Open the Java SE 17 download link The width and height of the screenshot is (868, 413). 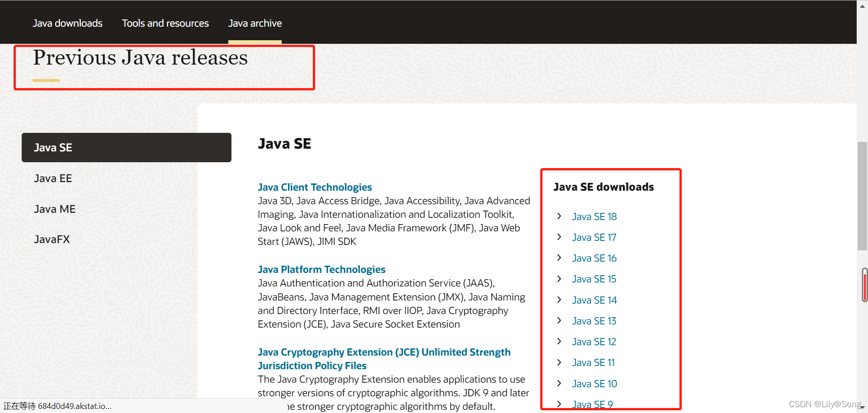(594, 237)
